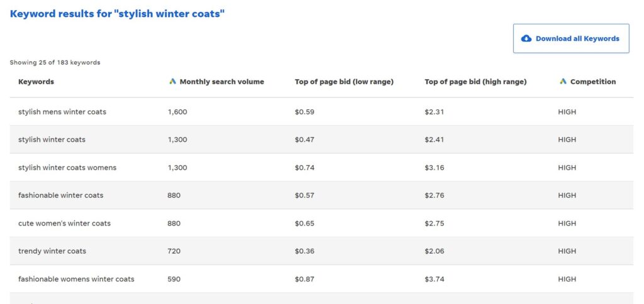
Task: Select keyword stylish winter coats row
Action: pos(321,139)
